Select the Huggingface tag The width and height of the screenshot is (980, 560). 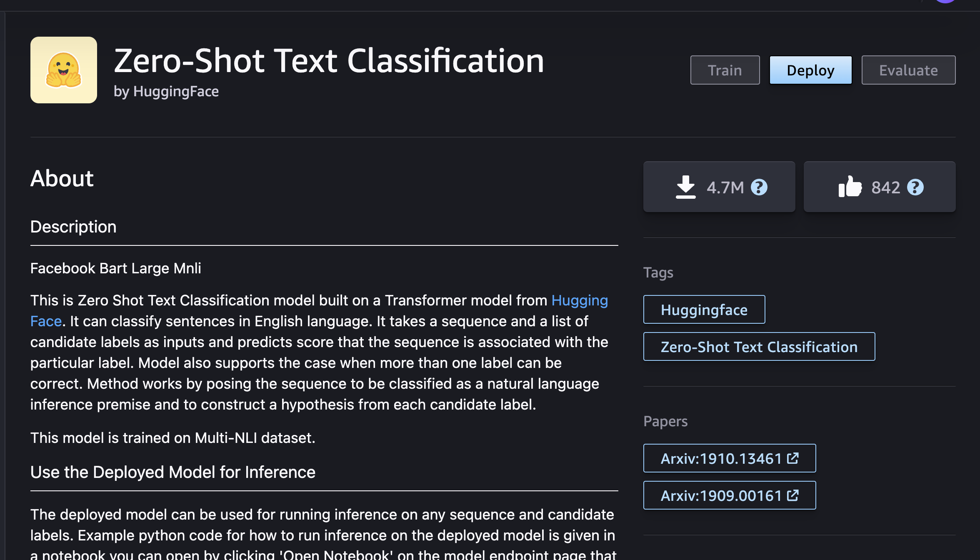point(704,309)
